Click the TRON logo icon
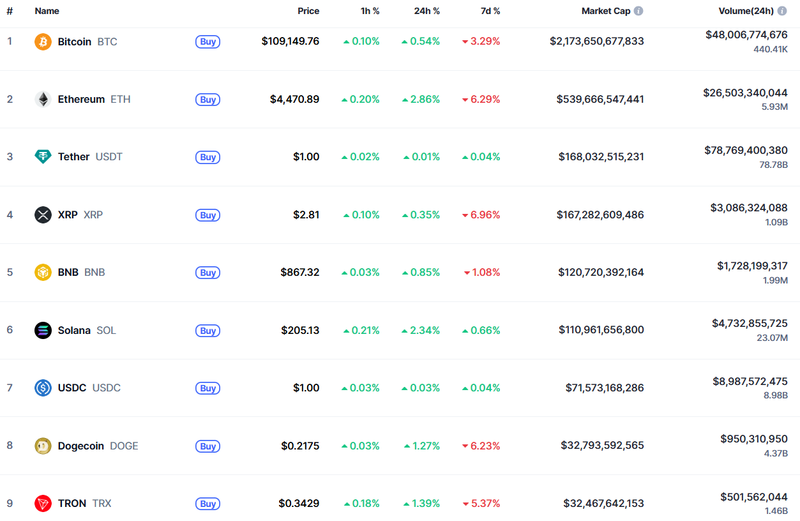The height and width of the screenshot is (521, 800). [43, 504]
